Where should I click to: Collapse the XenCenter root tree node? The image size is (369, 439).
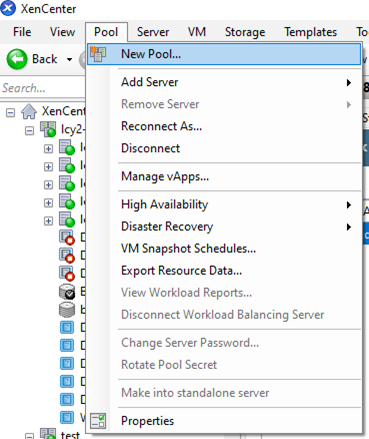10,112
